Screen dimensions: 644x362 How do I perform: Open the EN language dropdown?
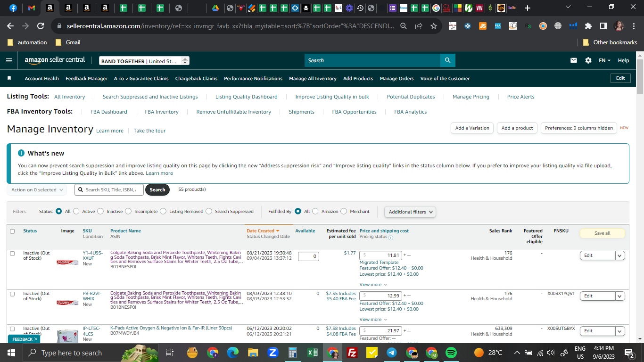[x=604, y=60]
